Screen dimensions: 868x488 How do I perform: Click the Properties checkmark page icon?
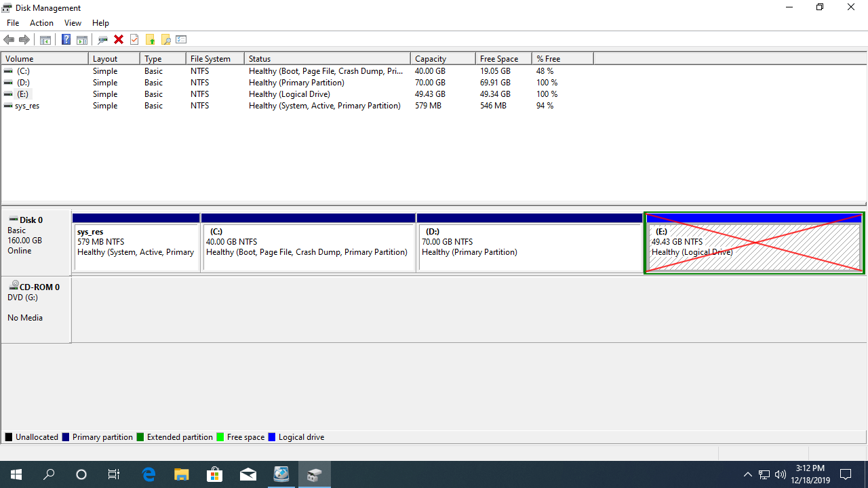[x=134, y=40]
